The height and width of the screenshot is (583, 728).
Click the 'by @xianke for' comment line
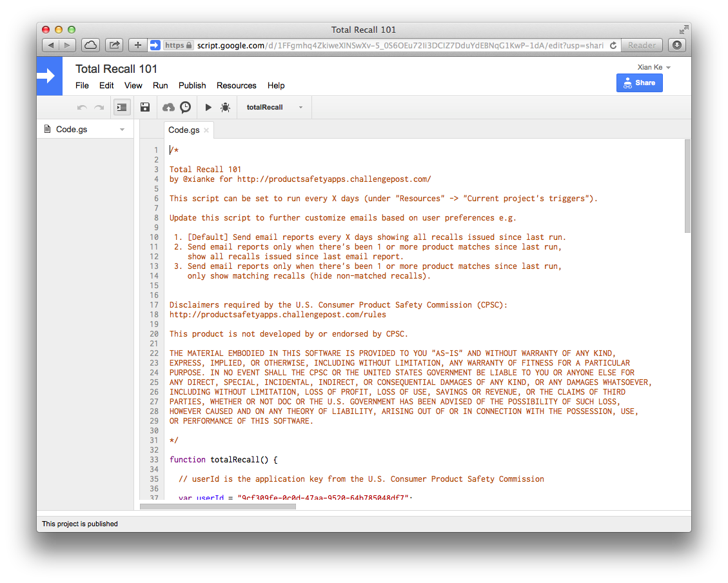click(300, 179)
